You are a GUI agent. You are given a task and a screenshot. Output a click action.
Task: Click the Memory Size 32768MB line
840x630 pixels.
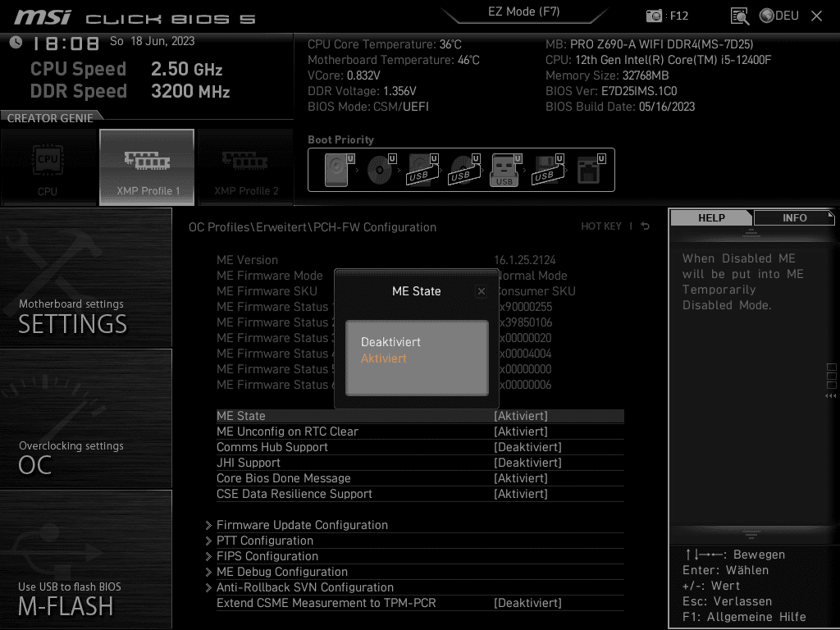[x=607, y=75]
